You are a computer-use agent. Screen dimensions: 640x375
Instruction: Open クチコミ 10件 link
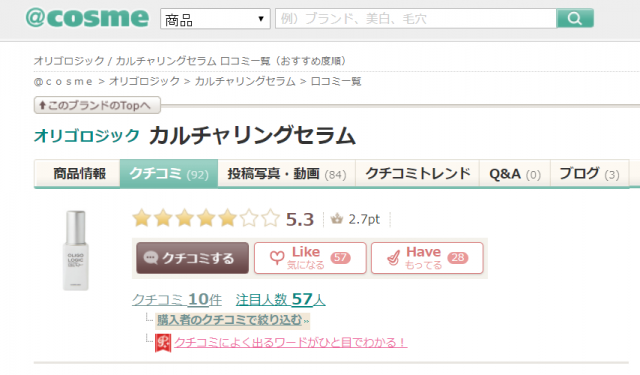177,300
